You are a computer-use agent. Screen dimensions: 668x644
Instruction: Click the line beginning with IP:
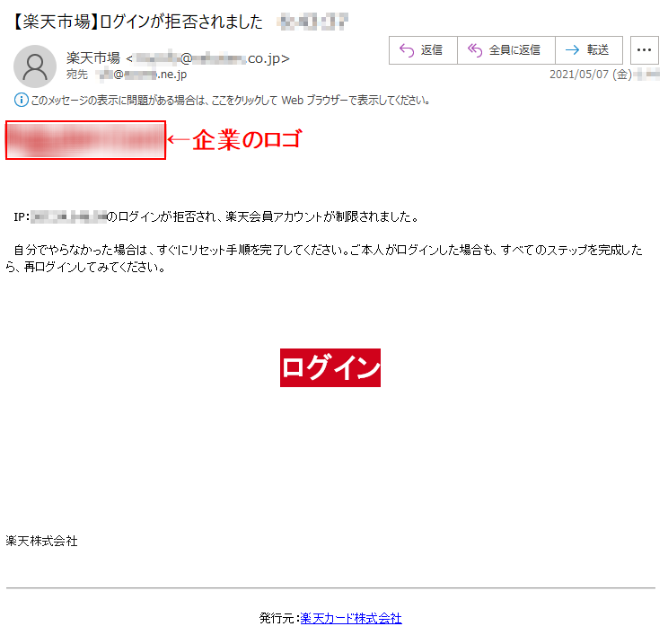(216, 217)
